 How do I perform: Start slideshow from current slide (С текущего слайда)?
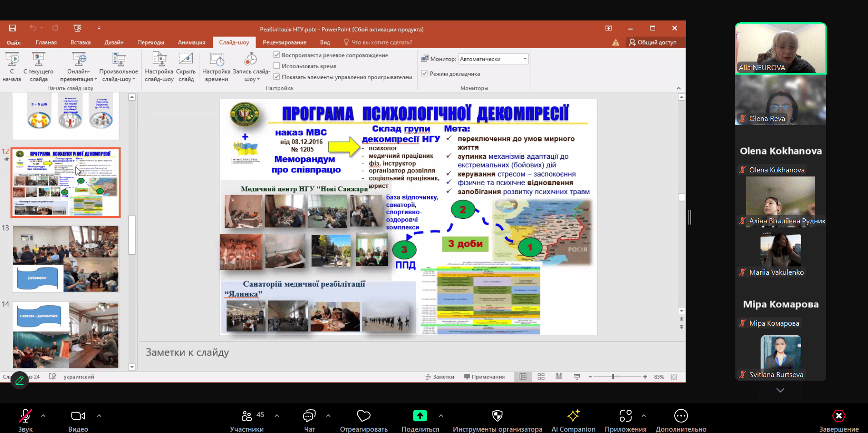pyautogui.click(x=39, y=67)
